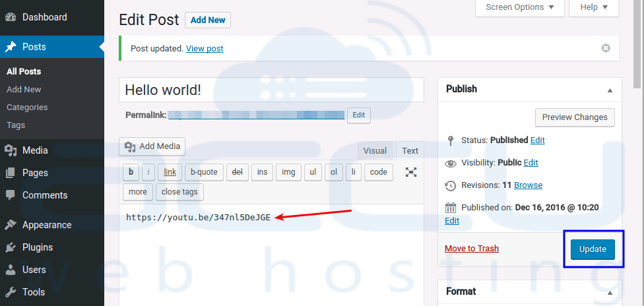Click the ul quicktag button
Viewport: 644px width, 306px height.
[313, 172]
